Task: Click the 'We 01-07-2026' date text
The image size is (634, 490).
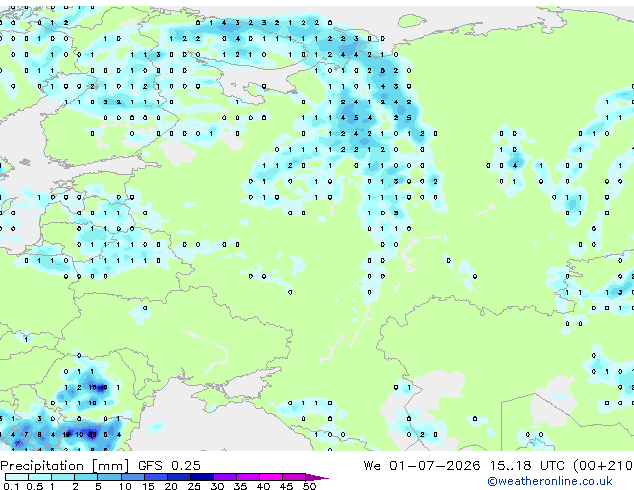Action: pyautogui.click(x=422, y=465)
